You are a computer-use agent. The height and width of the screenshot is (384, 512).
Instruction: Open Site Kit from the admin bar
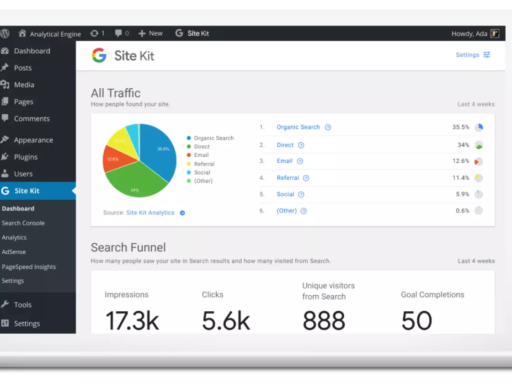pyautogui.click(x=192, y=33)
